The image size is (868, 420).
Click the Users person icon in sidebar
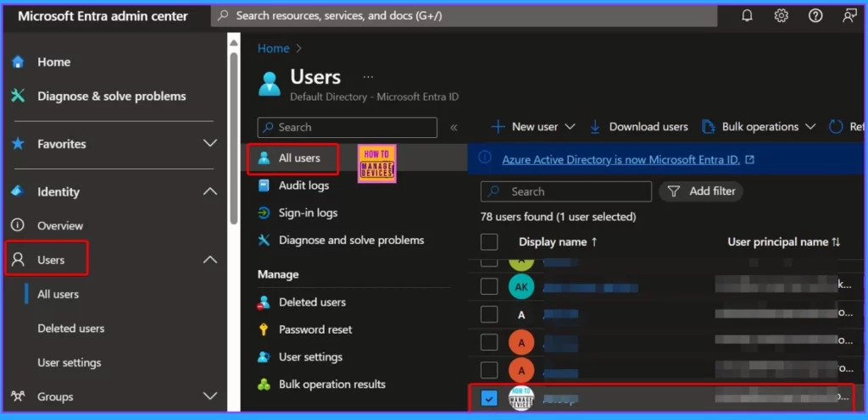tap(19, 259)
